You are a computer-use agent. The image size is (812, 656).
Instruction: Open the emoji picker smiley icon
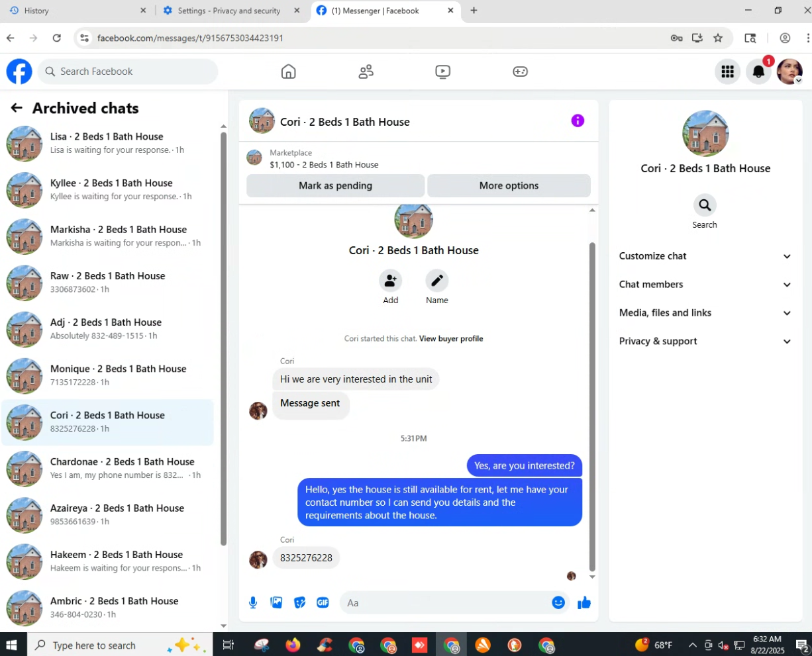pyautogui.click(x=558, y=602)
